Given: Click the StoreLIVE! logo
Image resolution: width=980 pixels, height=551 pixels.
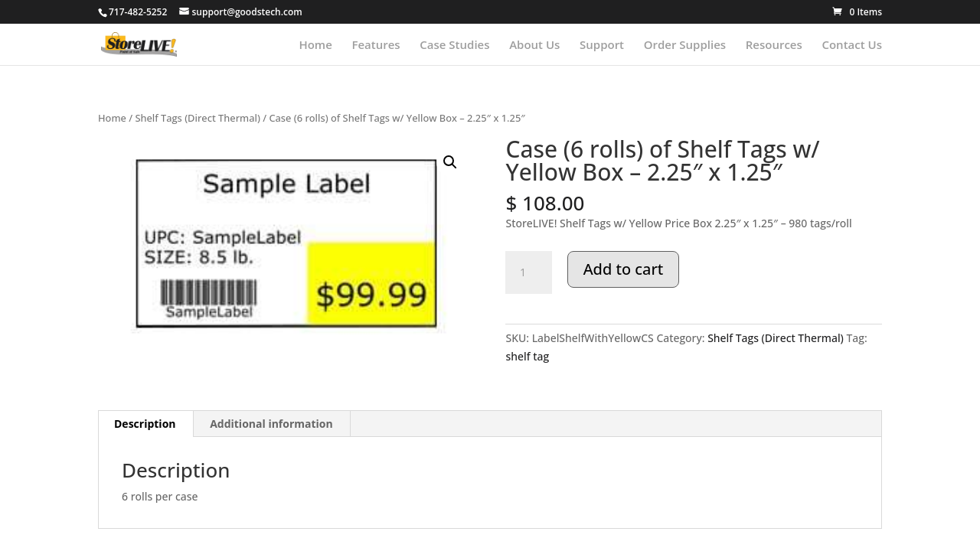Looking at the screenshot, I should coord(139,44).
